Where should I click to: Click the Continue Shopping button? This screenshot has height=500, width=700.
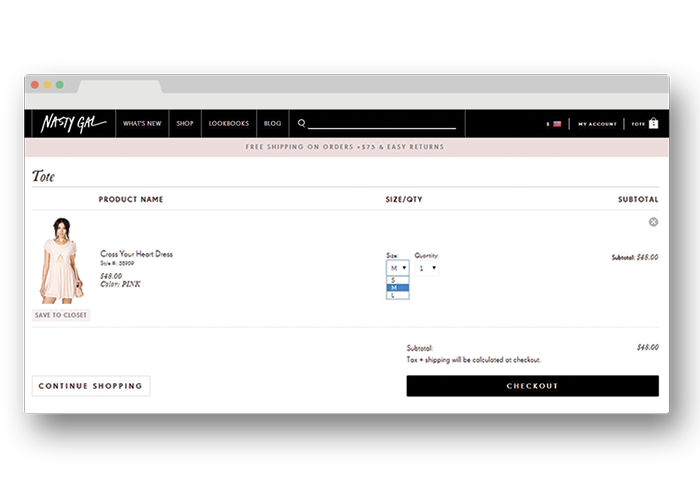pyautogui.click(x=91, y=386)
